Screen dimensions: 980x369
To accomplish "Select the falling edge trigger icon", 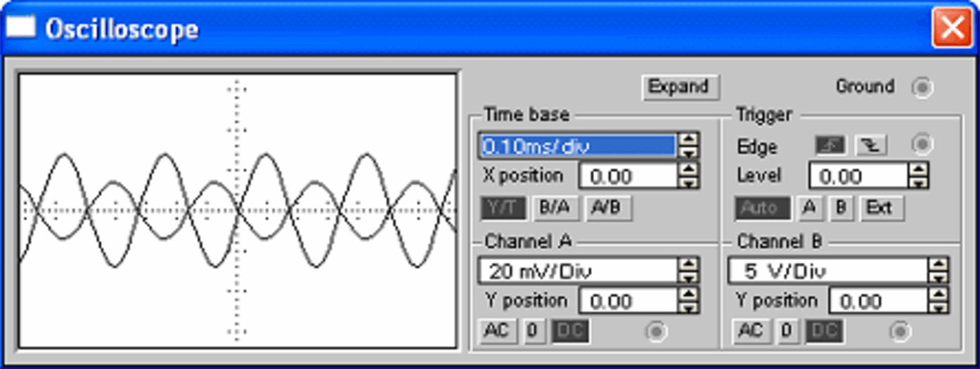I will tap(871, 145).
